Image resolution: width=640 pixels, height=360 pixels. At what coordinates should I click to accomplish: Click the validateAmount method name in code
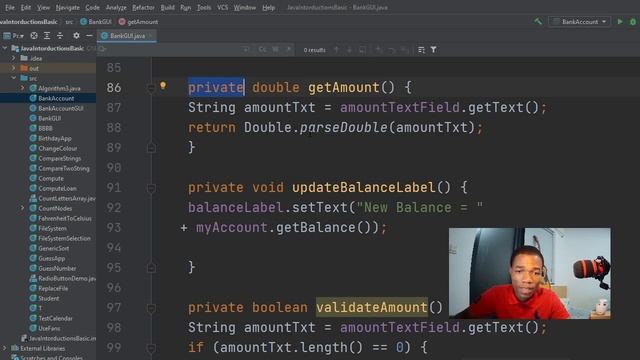371,307
